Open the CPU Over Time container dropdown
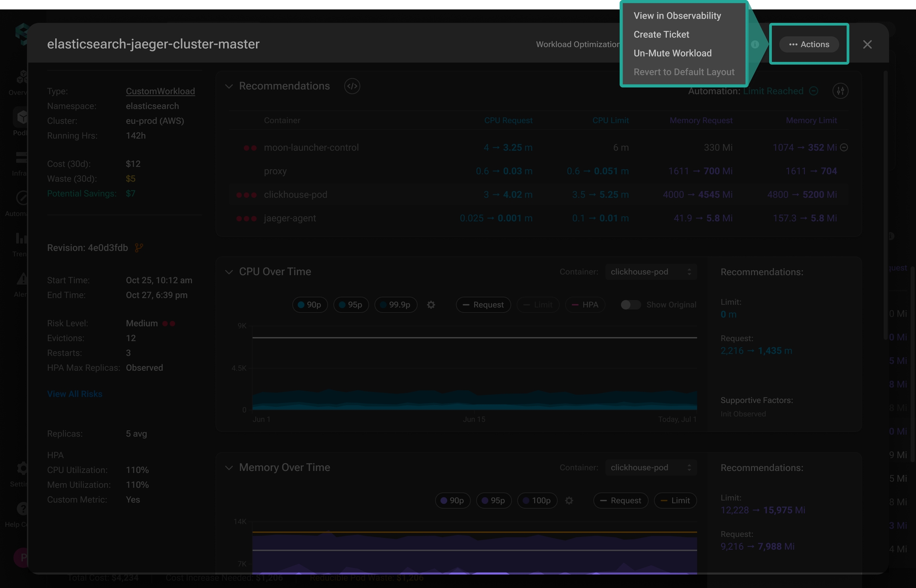 pyautogui.click(x=651, y=272)
